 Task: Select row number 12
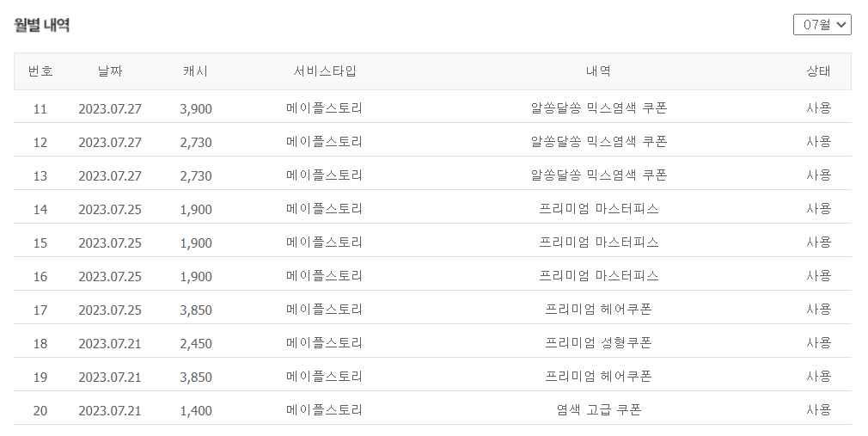coord(40,142)
